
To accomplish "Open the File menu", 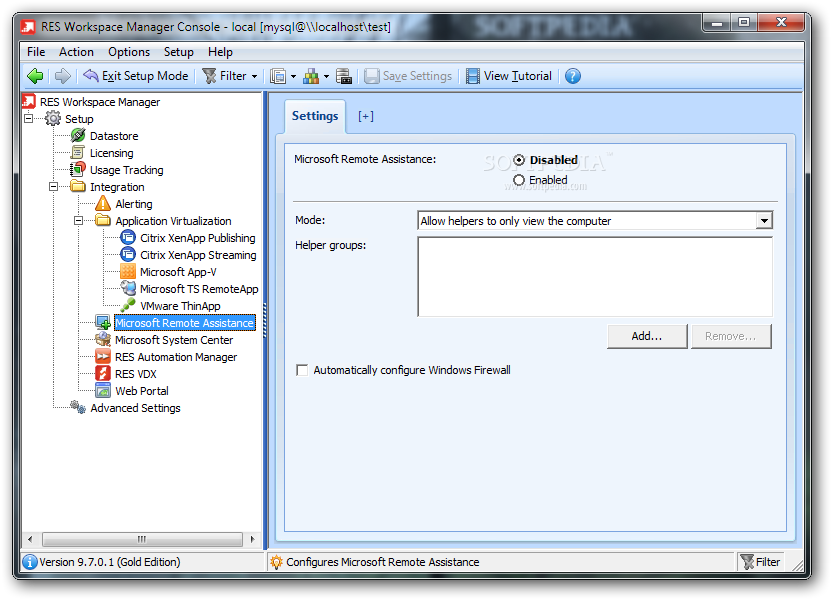I will point(36,52).
